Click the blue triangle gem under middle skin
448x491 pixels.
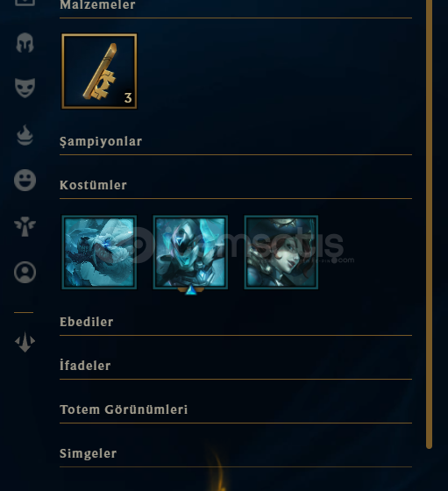pos(191,291)
